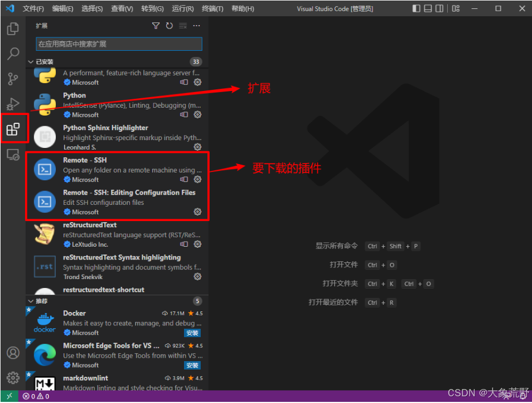
Task: Open gear for reStructuredText Syntax highlighting
Action: coord(197,277)
